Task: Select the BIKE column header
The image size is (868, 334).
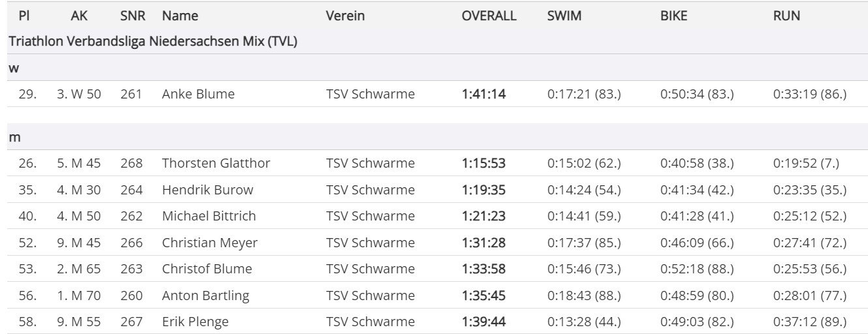Action: coord(674,16)
